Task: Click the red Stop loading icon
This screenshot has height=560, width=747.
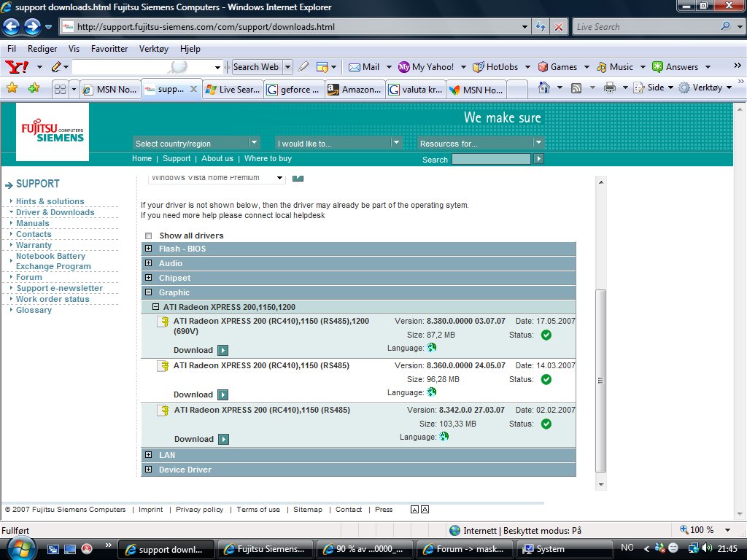Action: (x=558, y=27)
